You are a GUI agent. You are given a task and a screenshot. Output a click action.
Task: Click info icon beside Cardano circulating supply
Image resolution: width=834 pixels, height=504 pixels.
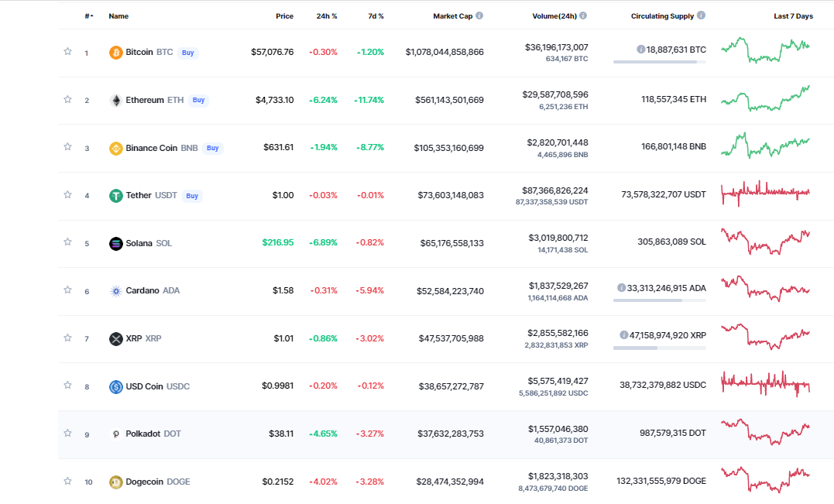[x=621, y=288]
